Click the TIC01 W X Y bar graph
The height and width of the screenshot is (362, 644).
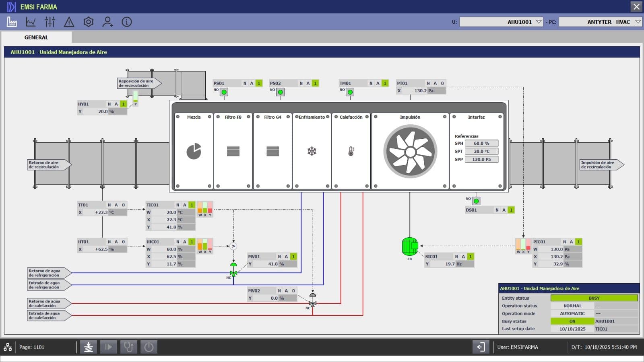point(205,209)
